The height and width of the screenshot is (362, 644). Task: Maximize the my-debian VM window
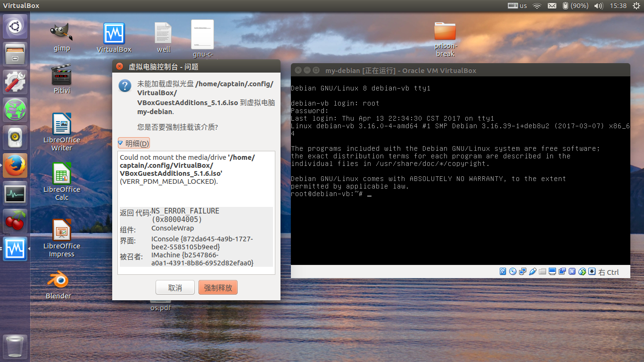point(316,70)
